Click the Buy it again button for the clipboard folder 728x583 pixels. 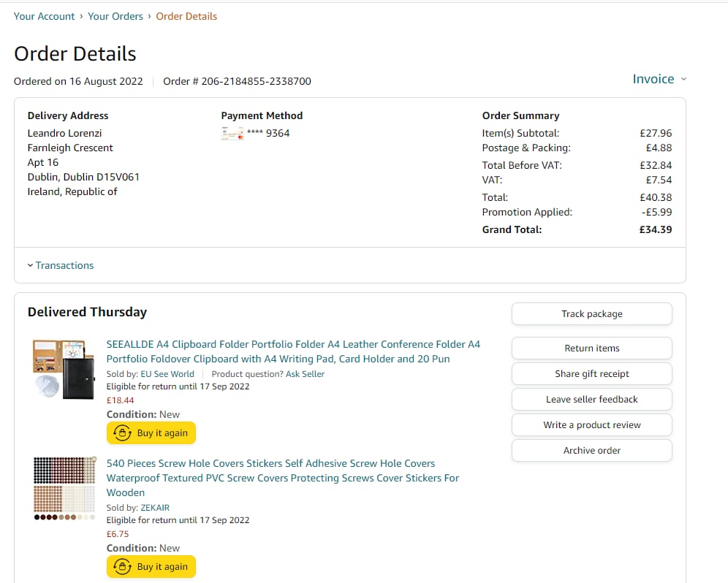[151, 433]
